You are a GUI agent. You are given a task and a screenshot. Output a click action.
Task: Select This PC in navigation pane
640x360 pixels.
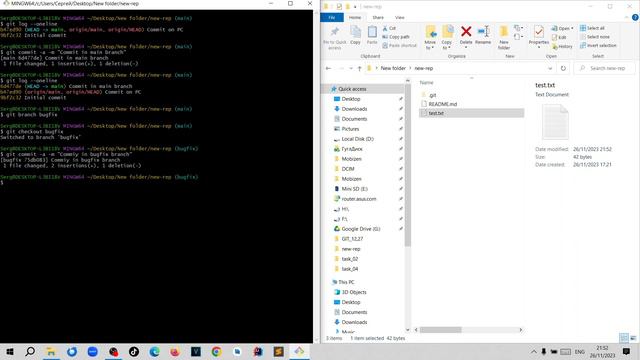coord(346,282)
